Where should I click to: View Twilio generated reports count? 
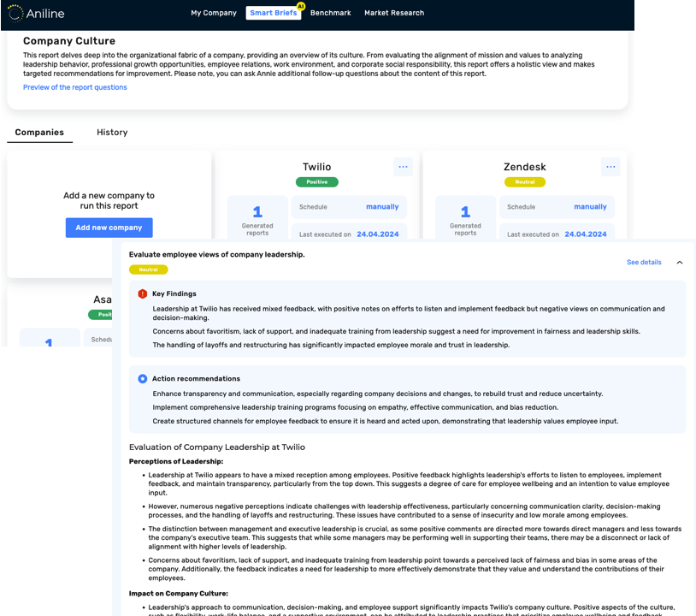257,219
